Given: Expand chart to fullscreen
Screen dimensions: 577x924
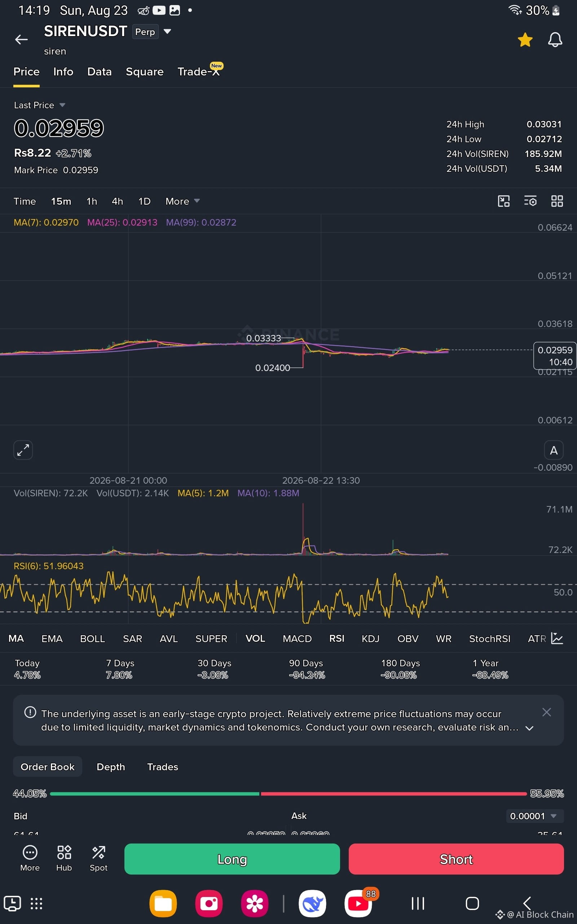Looking at the screenshot, I should (x=23, y=450).
